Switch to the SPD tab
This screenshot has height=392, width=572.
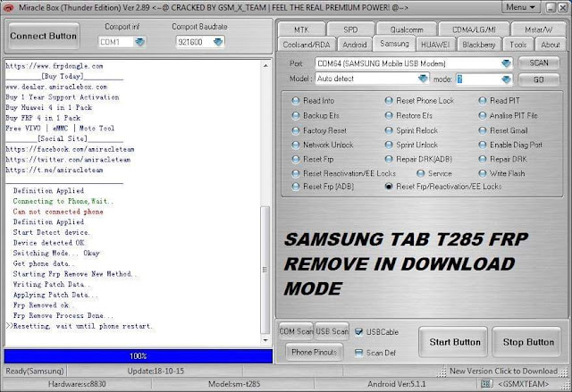[x=350, y=29]
